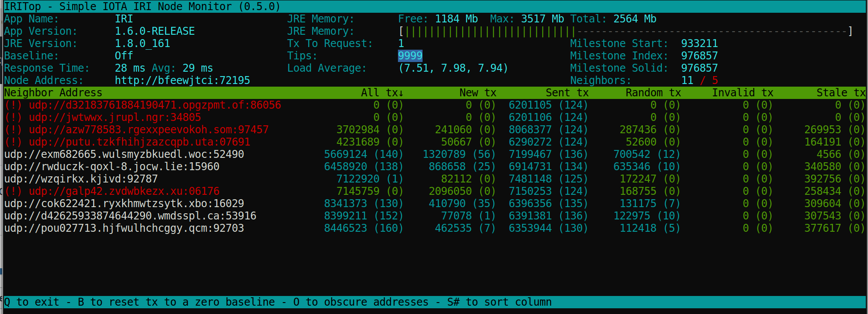868x314 pixels.
Task: Click Random tx value 700542 (12)
Action: 647,154
